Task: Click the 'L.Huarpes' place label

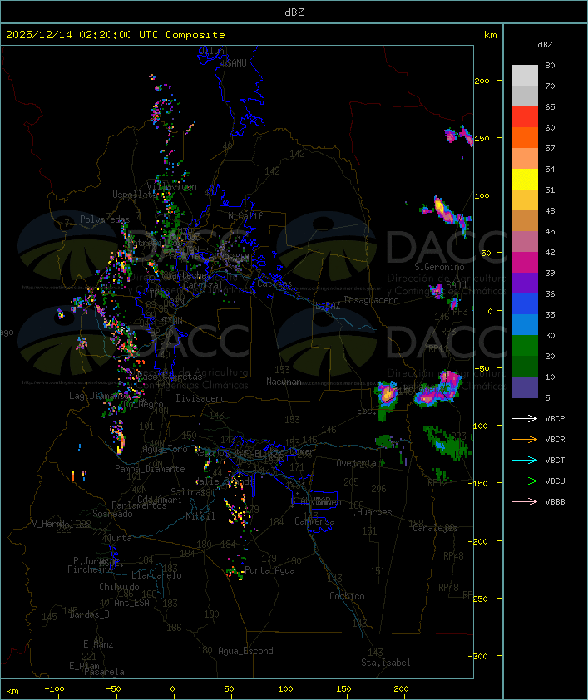Action: click(369, 512)
